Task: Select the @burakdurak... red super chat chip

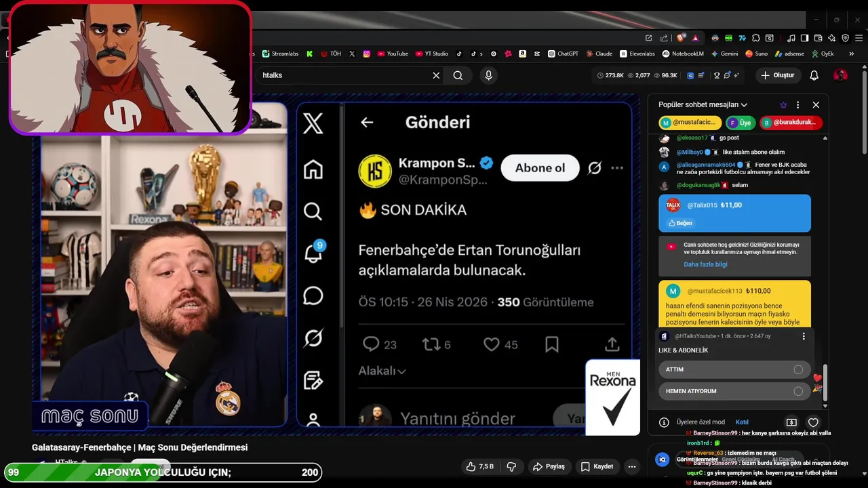Action: [x=791, y=123]
